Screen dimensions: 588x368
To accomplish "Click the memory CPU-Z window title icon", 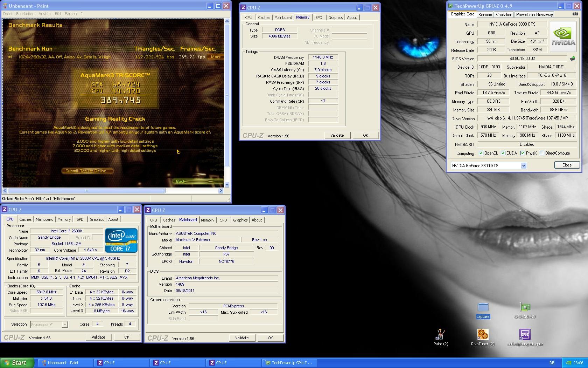I will pos(244,7).
